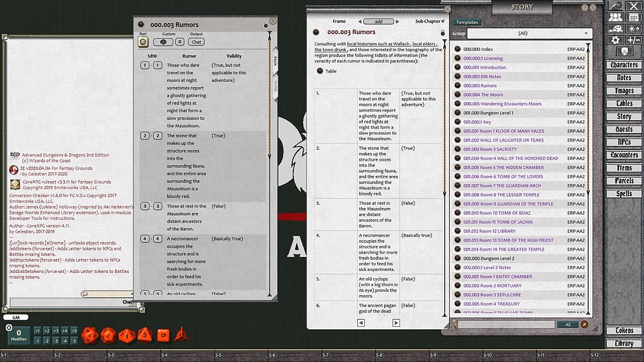The width and height of the screenshot is (644, 362).
Task: Switch to the Main side tab
Action: click(x=275, y=61)
